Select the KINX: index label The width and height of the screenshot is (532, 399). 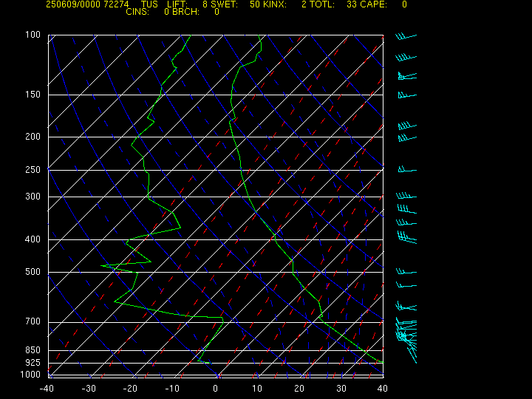[275, 4]
